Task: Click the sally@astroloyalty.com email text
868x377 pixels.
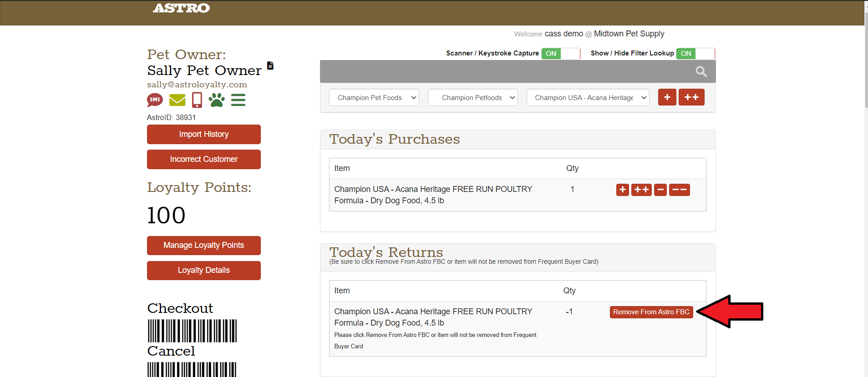Action: (197, 85)
